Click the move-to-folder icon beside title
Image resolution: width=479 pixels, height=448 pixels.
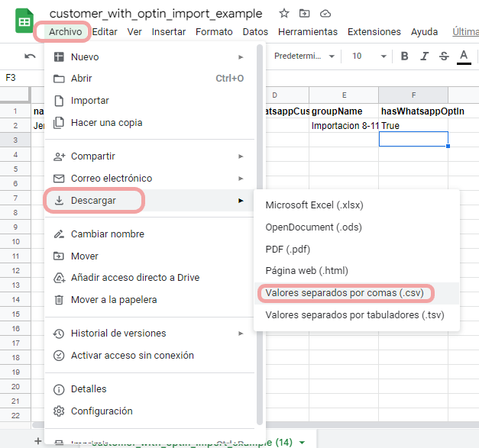pyautogui.click(x=304, y=14)
